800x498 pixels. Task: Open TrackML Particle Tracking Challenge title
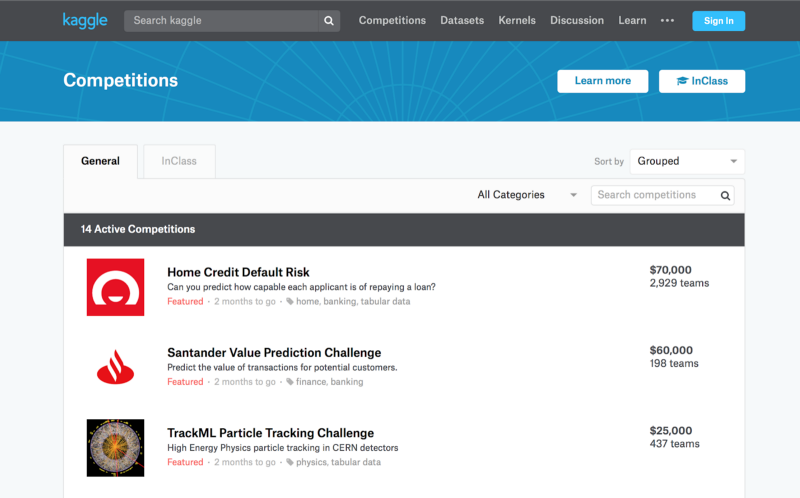click(270, 433)
